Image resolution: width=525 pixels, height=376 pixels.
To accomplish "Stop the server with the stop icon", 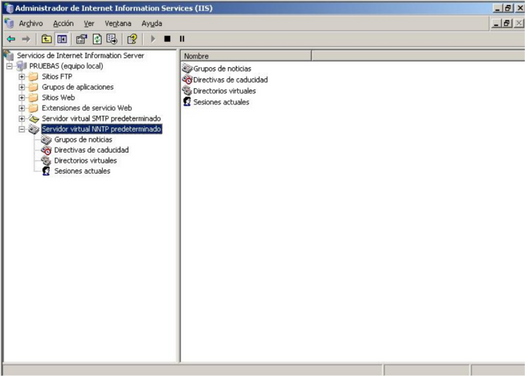I will [167, 39].
